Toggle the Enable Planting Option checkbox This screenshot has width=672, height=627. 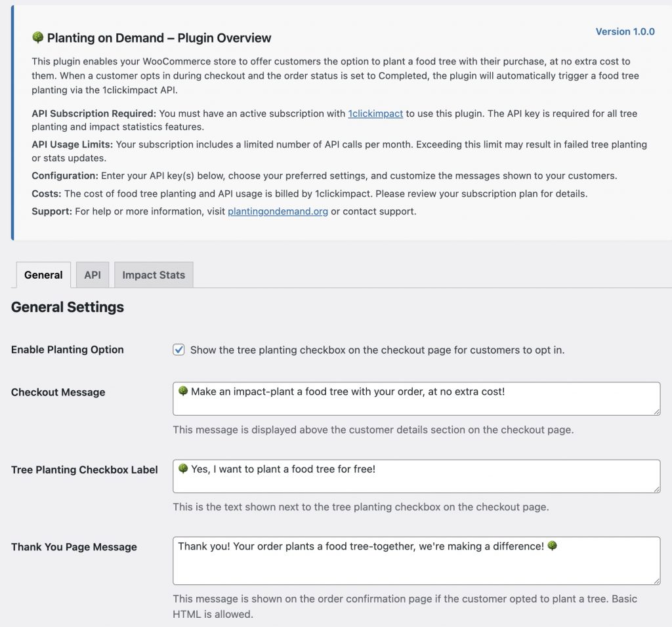coord(178,350)
